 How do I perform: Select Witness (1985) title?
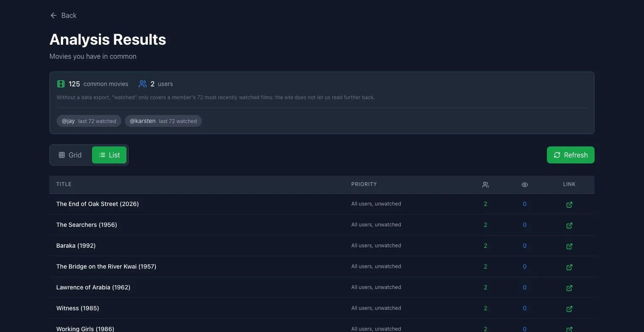[x=78, y=308]
